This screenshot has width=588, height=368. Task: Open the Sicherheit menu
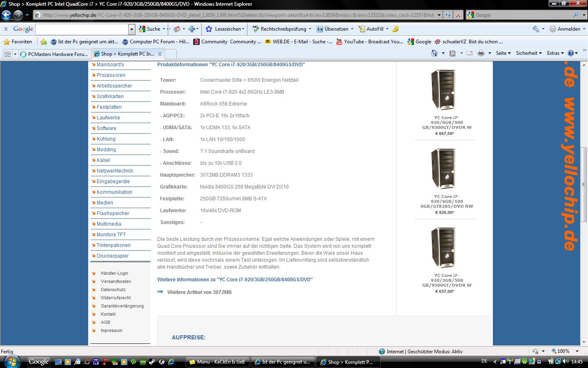(x=529, y=53)
